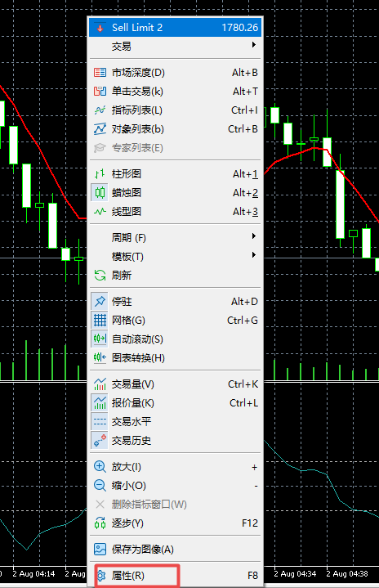The image size is (379, 588).
Task: Toggle 自动滚动(S) auto scroll
Action: (176, 339)
